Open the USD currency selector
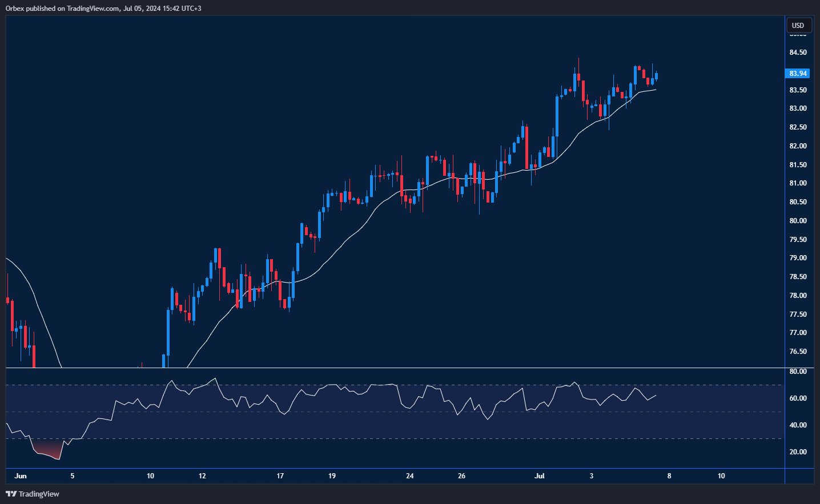 798,25
